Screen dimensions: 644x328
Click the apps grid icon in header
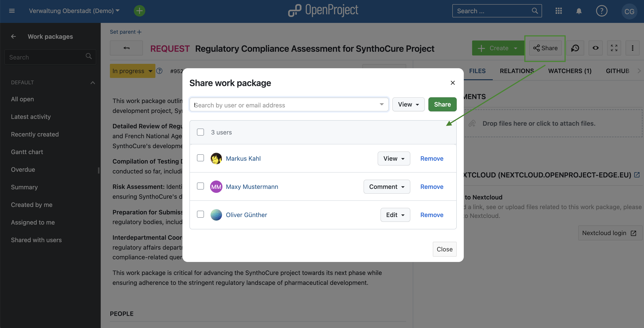coord(559,11)
